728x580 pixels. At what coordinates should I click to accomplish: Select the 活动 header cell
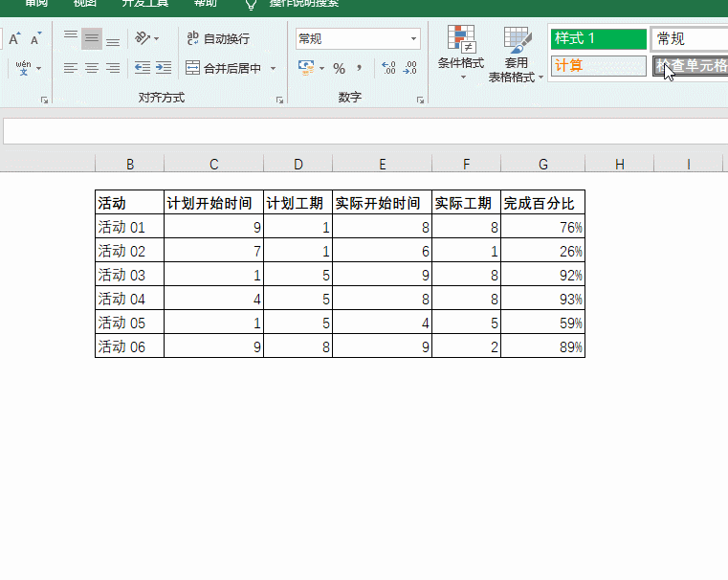click(129, 203)
